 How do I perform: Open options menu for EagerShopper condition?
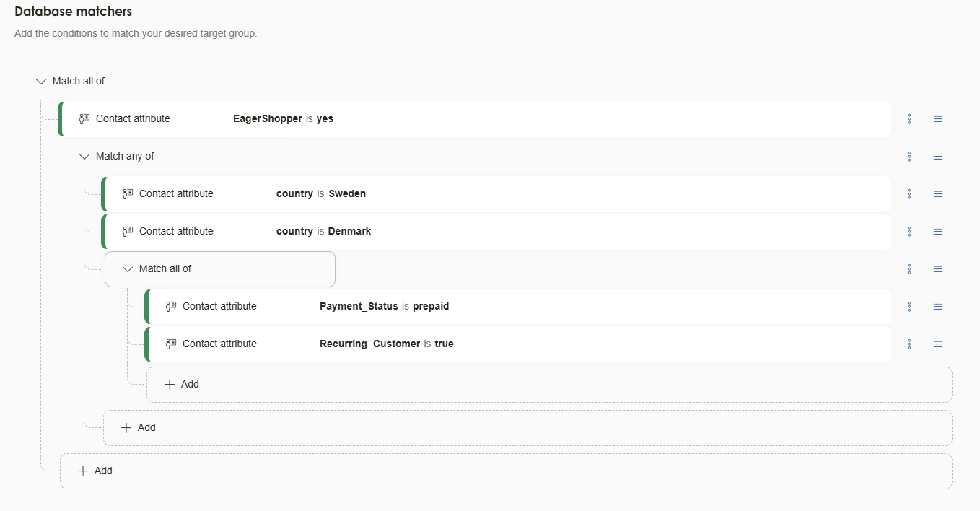click(x=909, y=119)
